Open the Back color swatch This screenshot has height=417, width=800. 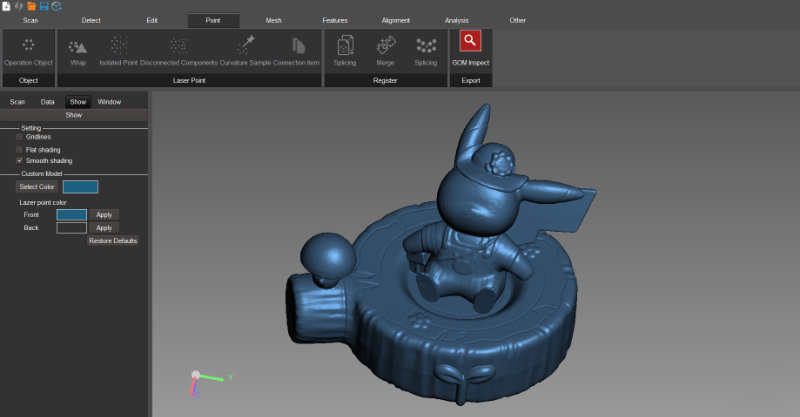click(x=71, y=228)
